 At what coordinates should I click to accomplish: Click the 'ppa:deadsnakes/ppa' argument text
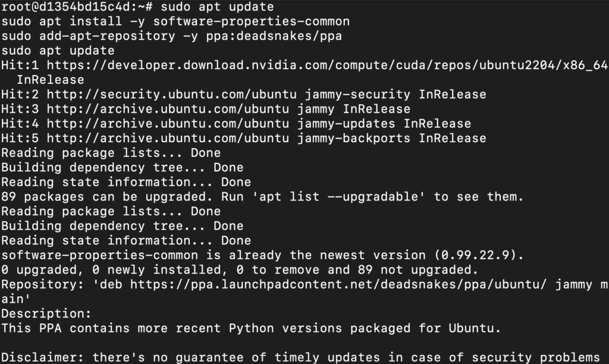pyautogui.click(x=274, y=36)
